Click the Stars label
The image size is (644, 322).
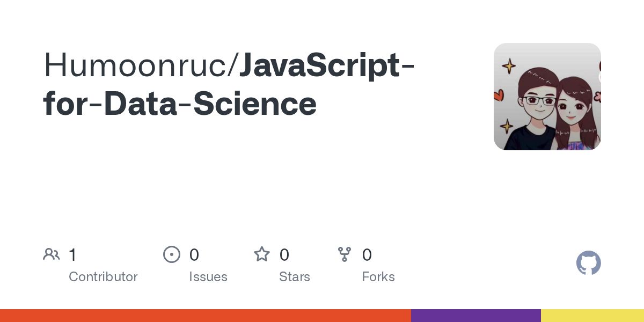(x=295, y=277)
